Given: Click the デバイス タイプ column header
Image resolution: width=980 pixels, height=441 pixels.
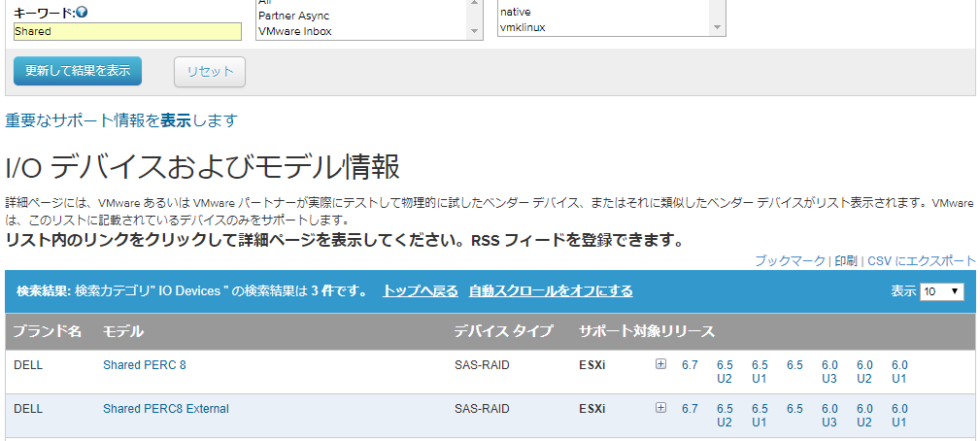Looking at the screenshot, I should pyautogui.click(x=503, y=331).
